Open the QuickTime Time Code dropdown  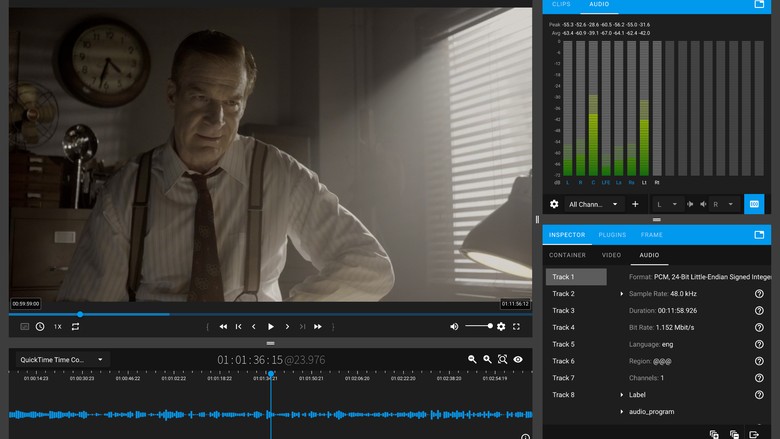coord(62,359)
